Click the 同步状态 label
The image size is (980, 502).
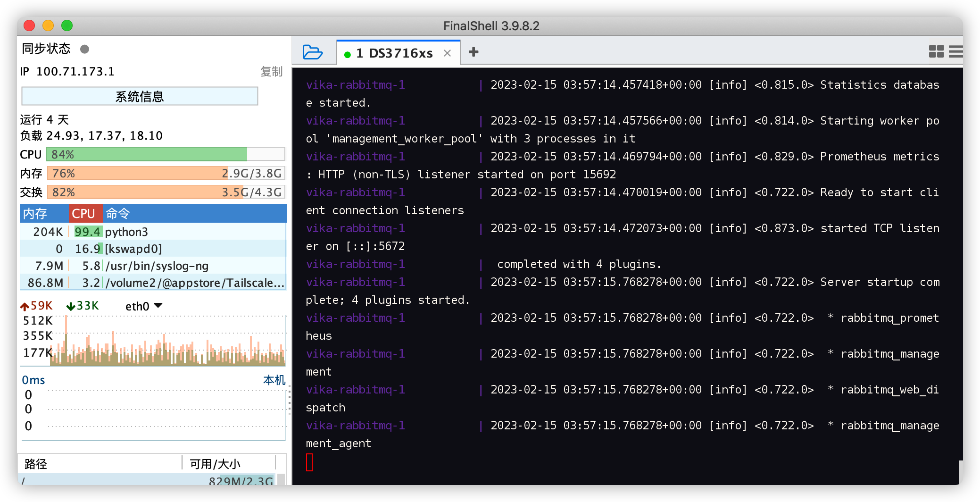46,49
